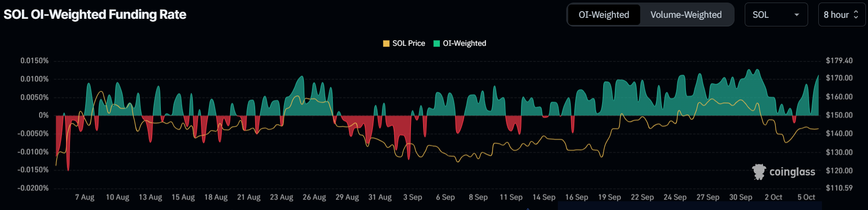Click the 27 Sep date label
The width and height of the screenshot is (868, 210).
coord(708,197)
